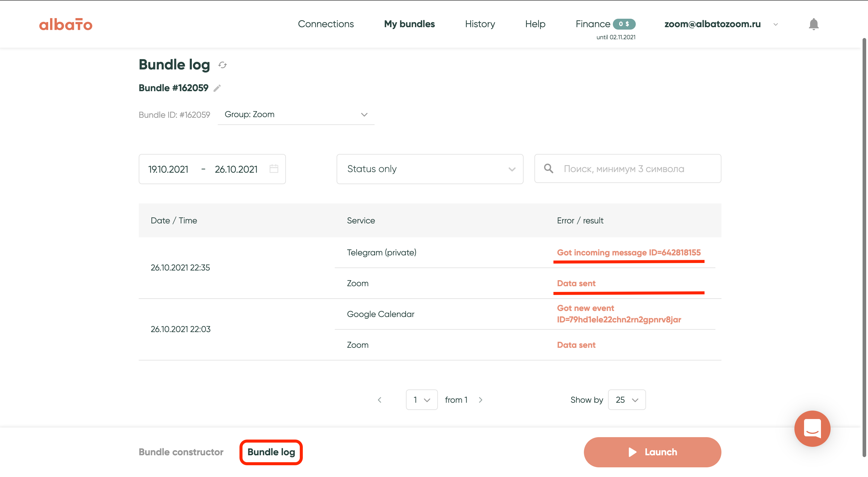Image resolution: width=868 pixels, height=477 pixels.
Task: Click the Service column header
Action: [361, 221]
